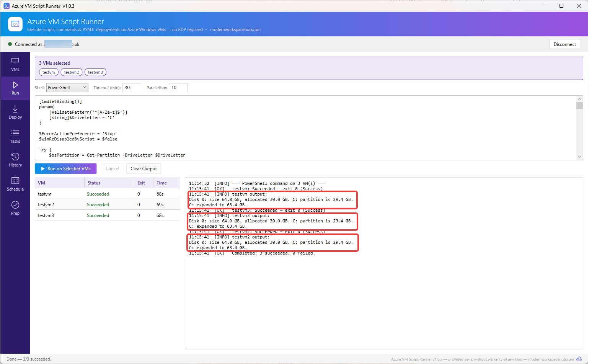Click Run on Selected VMs button
This screenshot has height=364, width=589.
coord(66,169)
